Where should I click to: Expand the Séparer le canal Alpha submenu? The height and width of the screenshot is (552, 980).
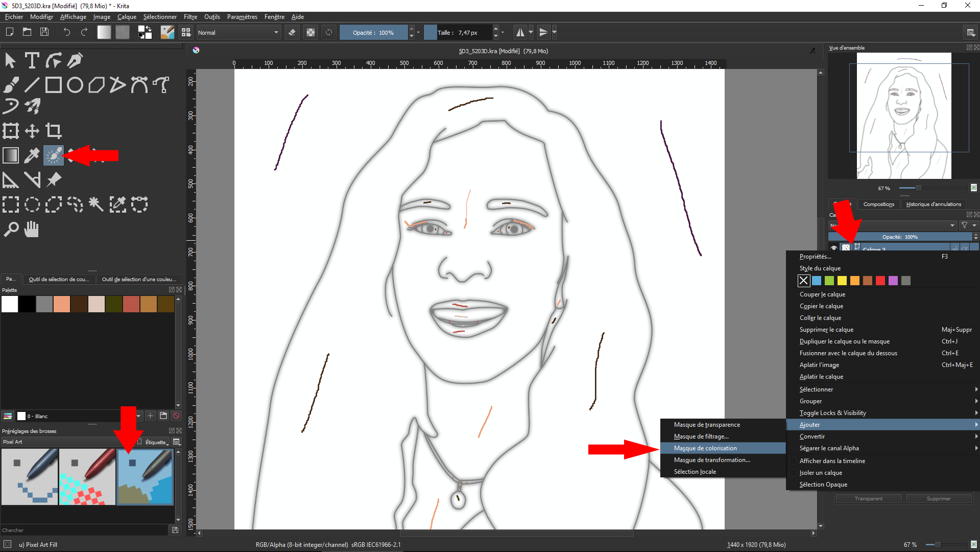pyautogui.click(x=882, y=448)
